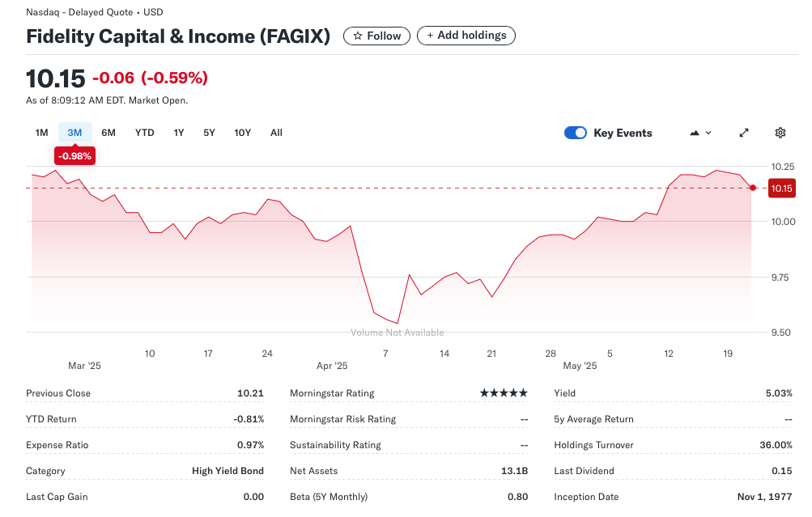
Task: Click the five-star Morningstar rating
Action: pyautogui.click(x=504, y=392)
